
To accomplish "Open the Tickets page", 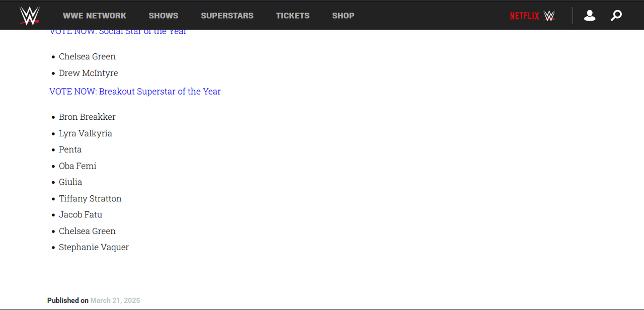I will 293,16.
